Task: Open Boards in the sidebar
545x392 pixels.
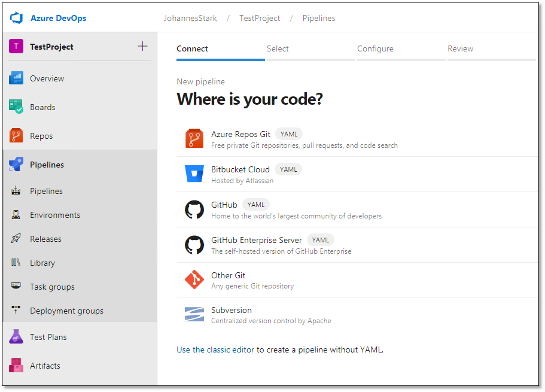Action: pyautogui.click(x=80, y=107)
